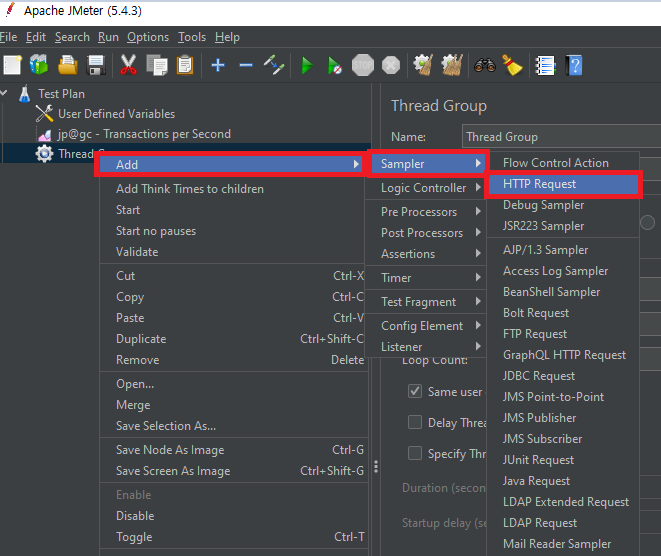
Task: Expand the Post Processors submenu
Action: pyautogui.click(x=426, y=233)
